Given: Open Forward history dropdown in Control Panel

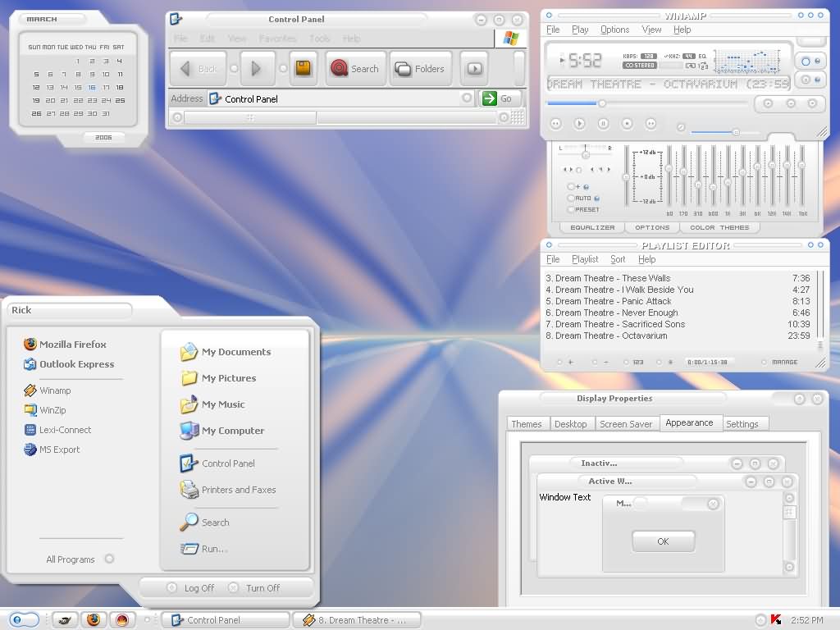Looking at the screenshot, I should pyautogui.click(x=283, y=69).
